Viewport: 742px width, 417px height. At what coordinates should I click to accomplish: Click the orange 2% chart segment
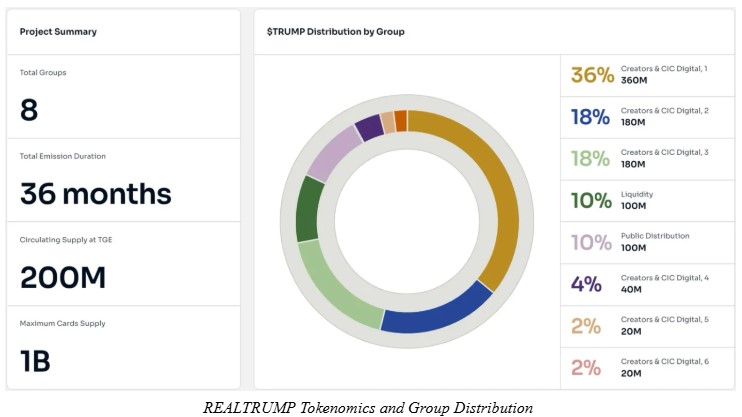(x=401, y=121)
